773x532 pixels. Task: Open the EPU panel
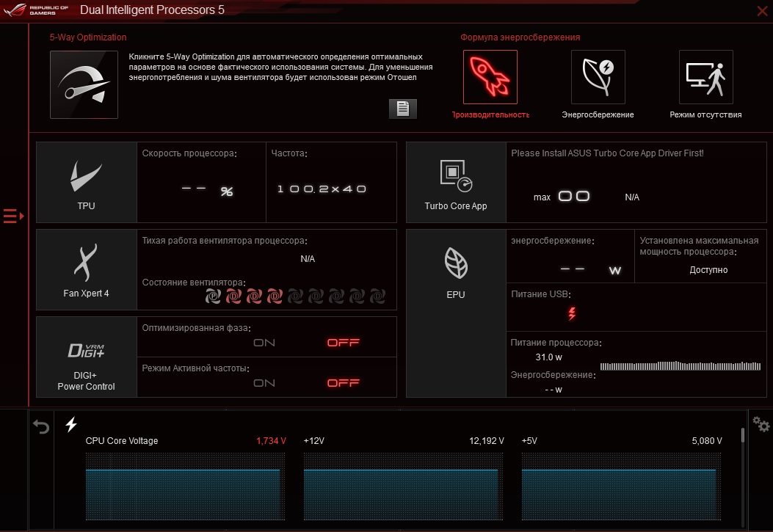(456, 313)
